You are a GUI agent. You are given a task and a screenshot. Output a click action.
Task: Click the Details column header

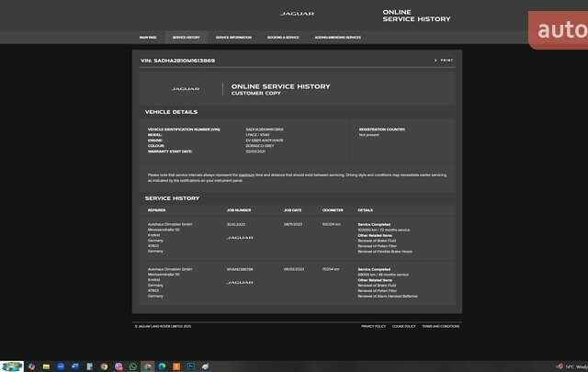(x=366, y=210)
